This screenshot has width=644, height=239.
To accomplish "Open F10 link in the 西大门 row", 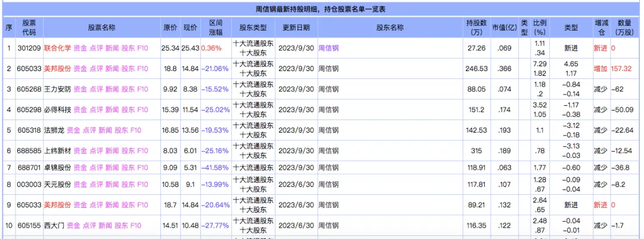I will click(135, 225).
